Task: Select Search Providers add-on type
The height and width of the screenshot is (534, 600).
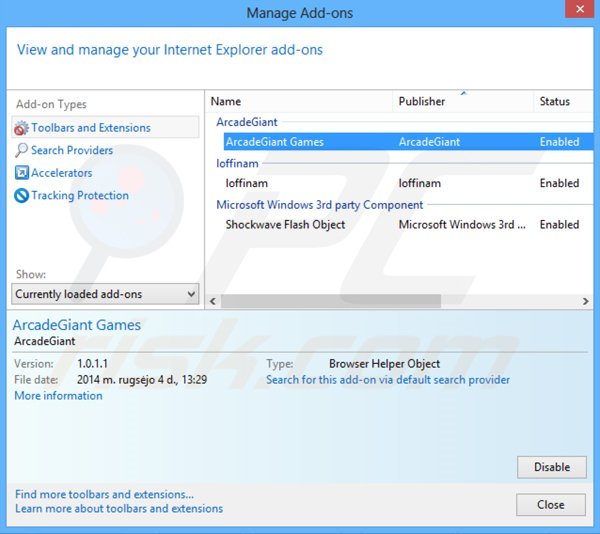Action: (72, 150)
